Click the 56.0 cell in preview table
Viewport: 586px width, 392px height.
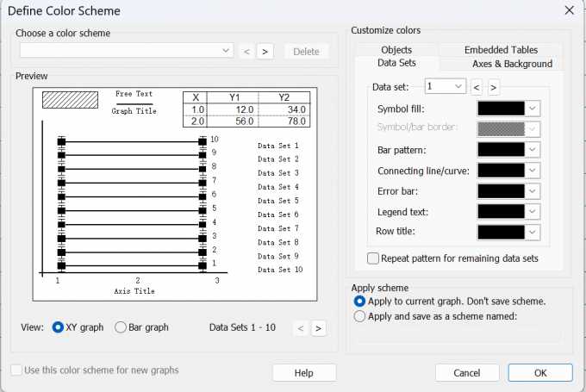pyautogui.click(x=233, y=121)
